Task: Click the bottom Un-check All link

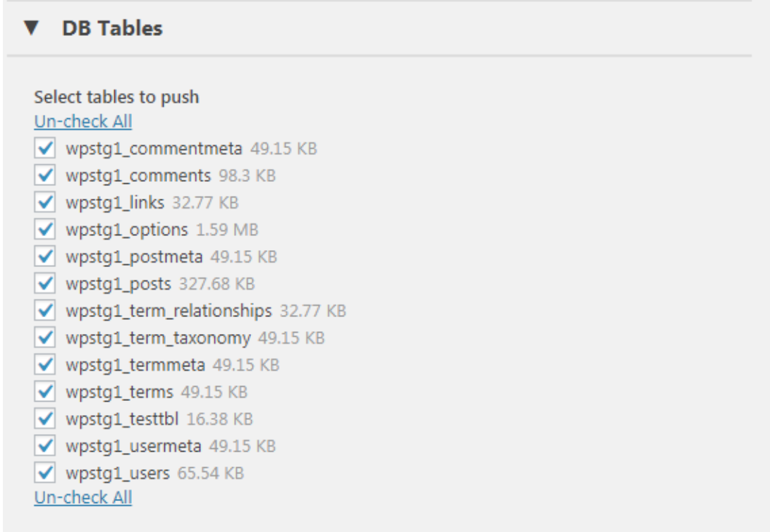Action: (83, 497)
